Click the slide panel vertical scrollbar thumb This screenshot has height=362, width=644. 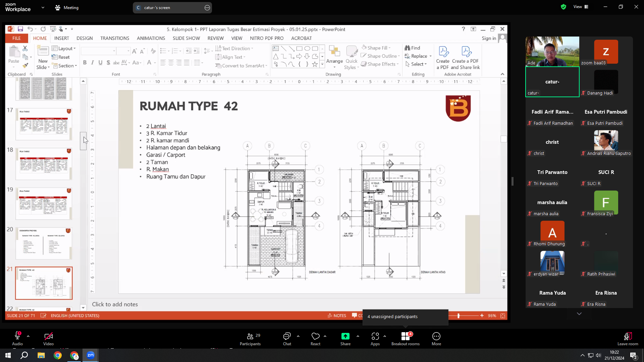pos(83,141)
